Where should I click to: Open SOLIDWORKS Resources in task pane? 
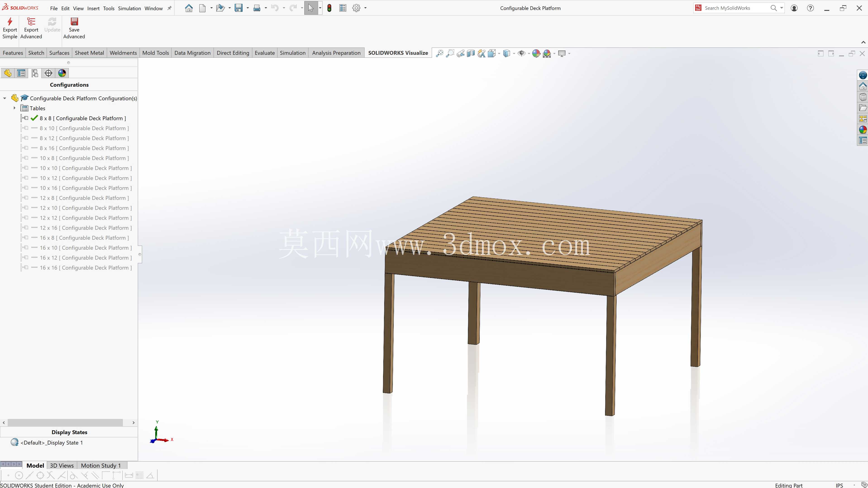(863, 86)
